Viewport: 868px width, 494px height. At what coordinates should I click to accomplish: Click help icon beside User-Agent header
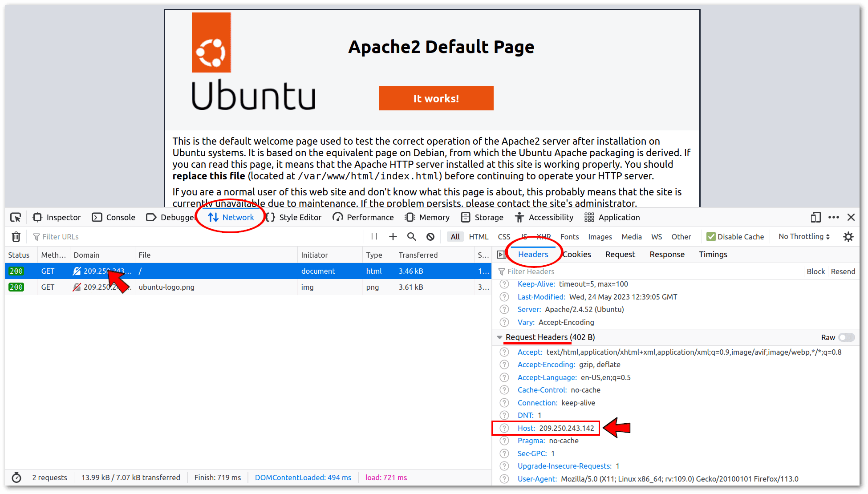504,479
